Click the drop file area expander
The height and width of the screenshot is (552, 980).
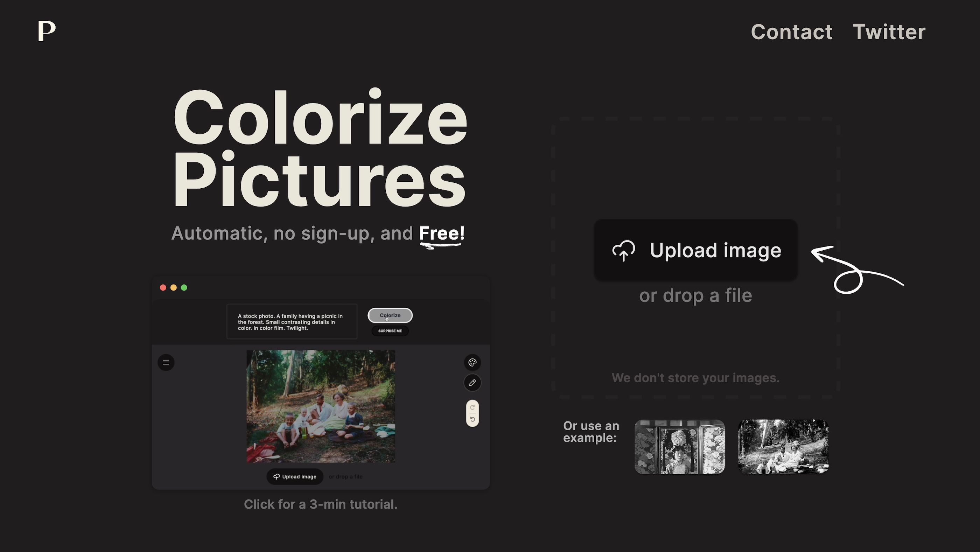(x=695, y=294)
